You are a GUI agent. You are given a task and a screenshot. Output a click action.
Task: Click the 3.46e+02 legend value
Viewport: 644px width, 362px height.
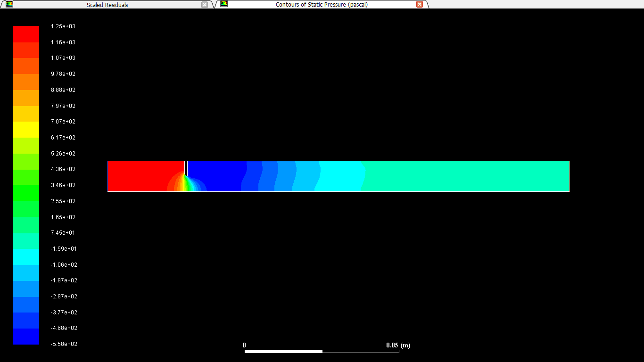63,185
